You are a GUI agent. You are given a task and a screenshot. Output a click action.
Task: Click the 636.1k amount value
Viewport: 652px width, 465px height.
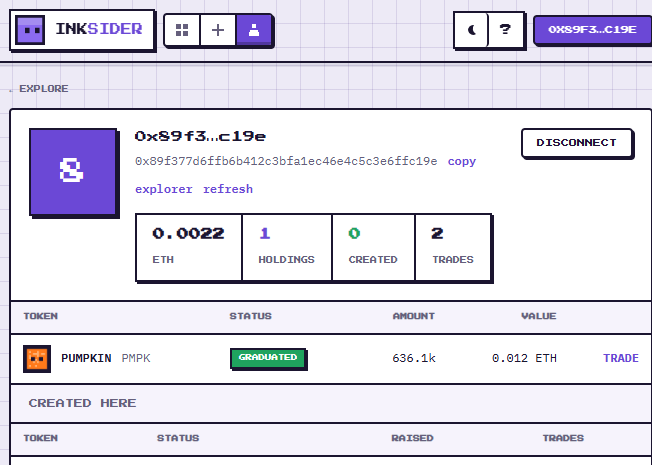pos(414,358)
